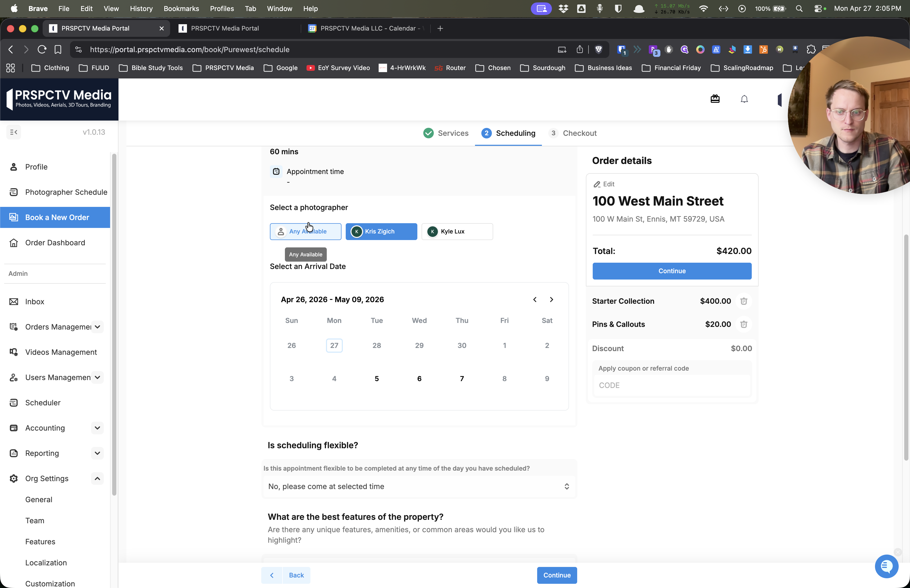
Task: Open Control Center in menu bar
Action: (818, 8)
